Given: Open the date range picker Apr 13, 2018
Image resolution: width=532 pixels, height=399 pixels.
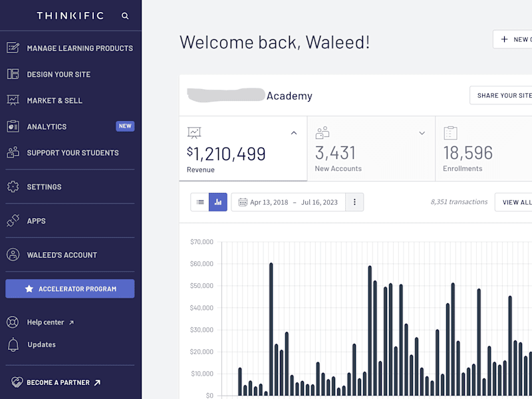Looking at the screenshot, I should (289, 202).
